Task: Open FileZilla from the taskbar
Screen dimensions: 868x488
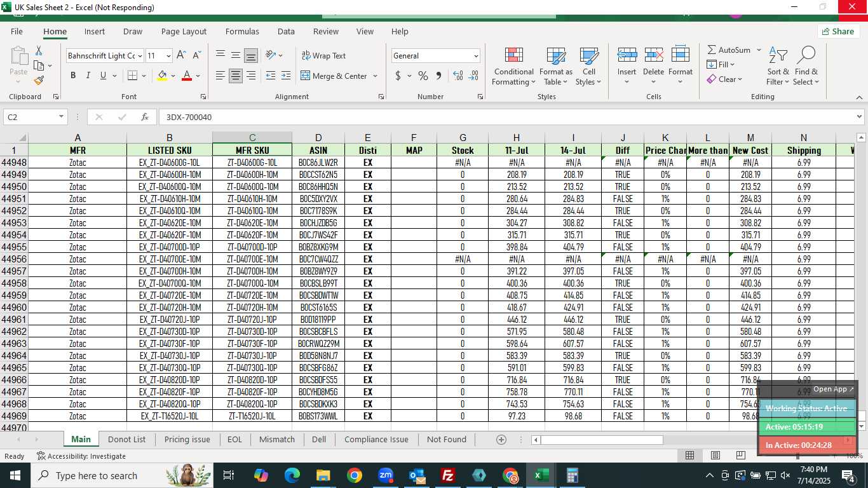Action: pyautogui.click(x=448, y=475)
